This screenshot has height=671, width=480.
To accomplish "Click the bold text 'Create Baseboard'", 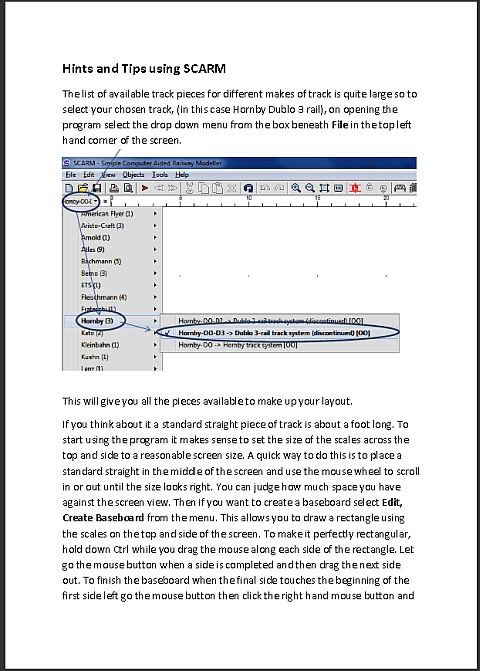I will 103,518.
